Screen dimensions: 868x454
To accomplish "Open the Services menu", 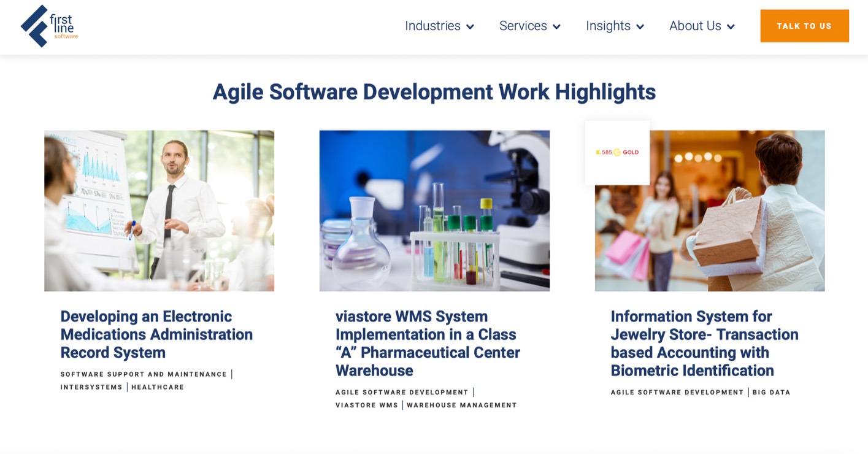I will [523, 26].
